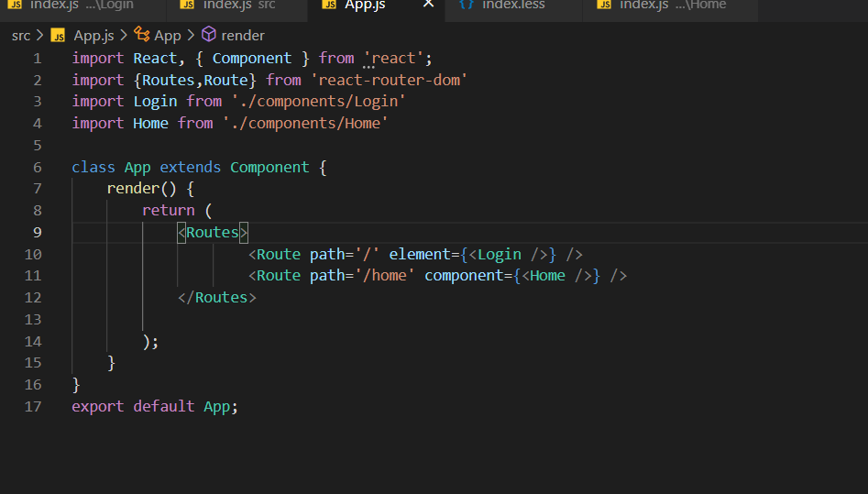
Task: Click the JS file icon on App.js tab
Action: [x=329, y=5]
